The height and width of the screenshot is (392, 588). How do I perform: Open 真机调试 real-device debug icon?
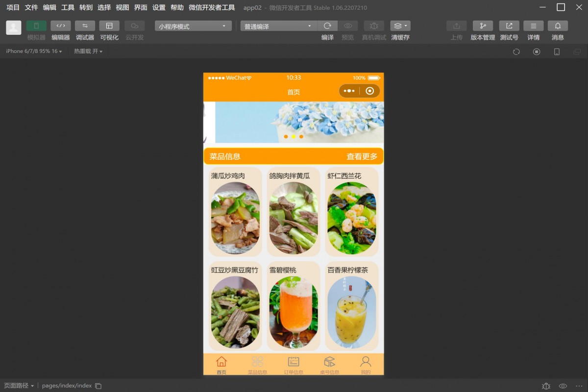coord(374,26)
